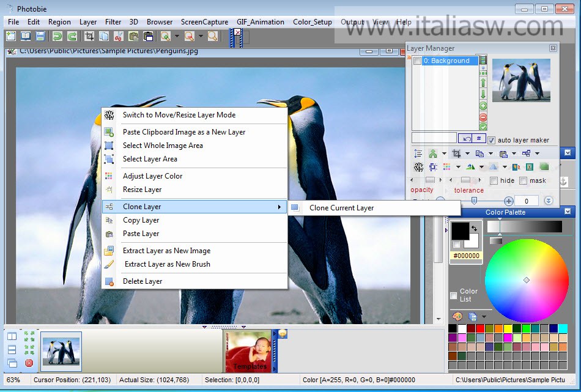Open the Zoom Out dropdown arrow
This screenshot has width=581, height=392.
201,36
